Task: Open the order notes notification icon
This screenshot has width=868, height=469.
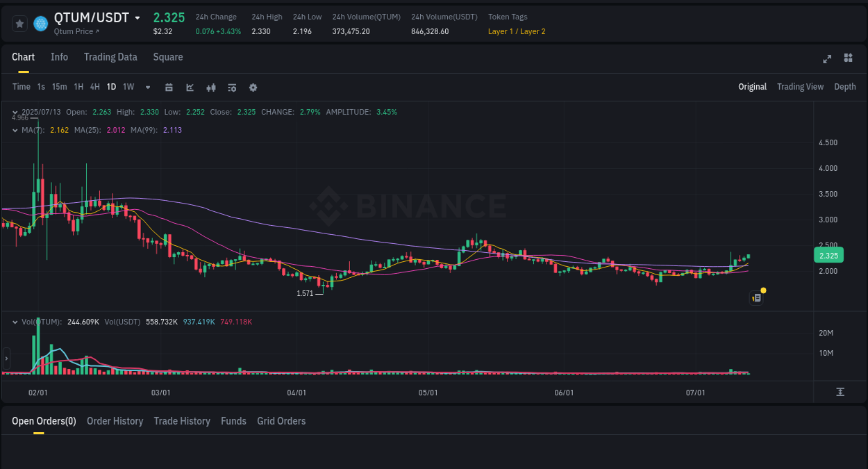Action: click(x=756, y=297)
